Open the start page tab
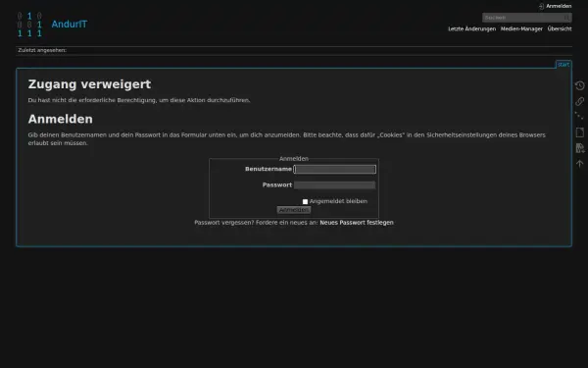This screenshot has width=588, height=368. (x=563, y=65)
